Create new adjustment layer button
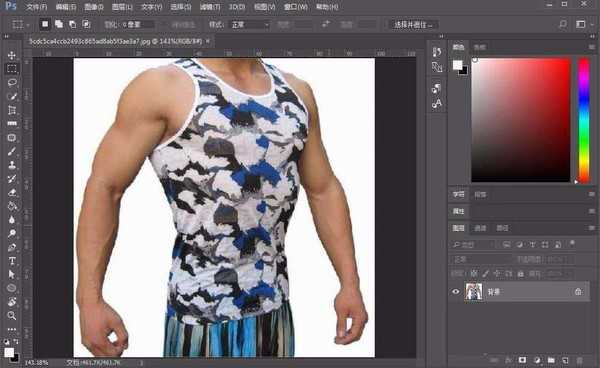This screenshot has height=368, width=600. 537,360
